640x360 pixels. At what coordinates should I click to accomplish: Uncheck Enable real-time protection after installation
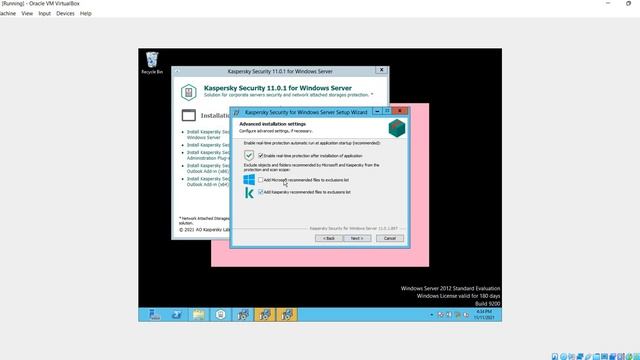tap(261, 156)
